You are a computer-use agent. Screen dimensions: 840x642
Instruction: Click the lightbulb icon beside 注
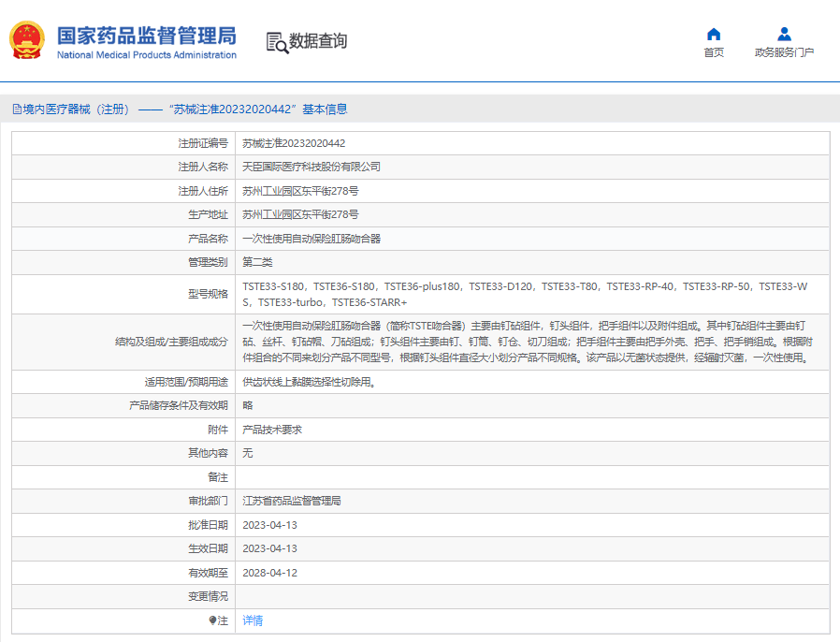(x=212, y=620)
